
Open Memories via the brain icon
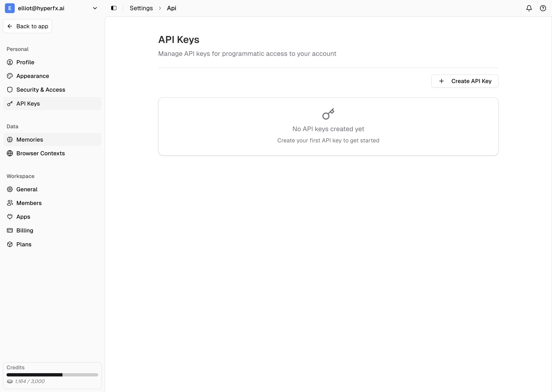coord(10,140)
